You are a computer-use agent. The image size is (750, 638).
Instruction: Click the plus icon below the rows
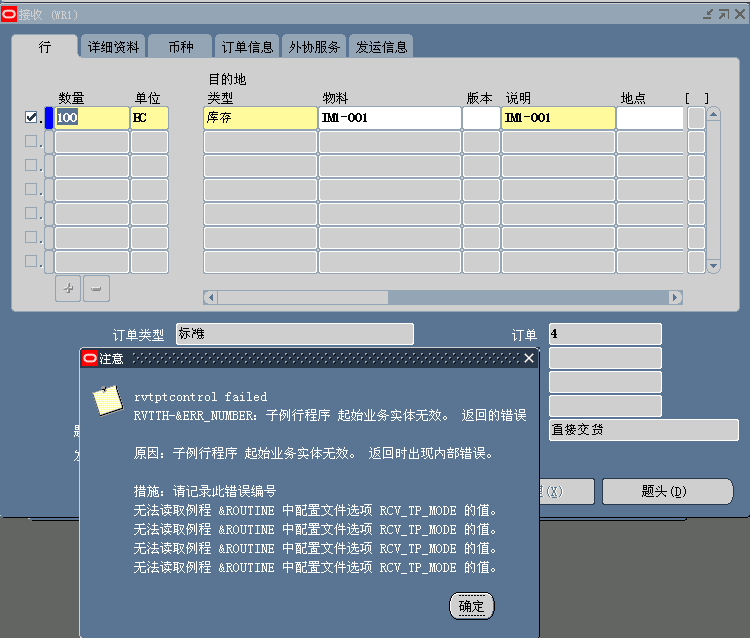coord(68,288)
